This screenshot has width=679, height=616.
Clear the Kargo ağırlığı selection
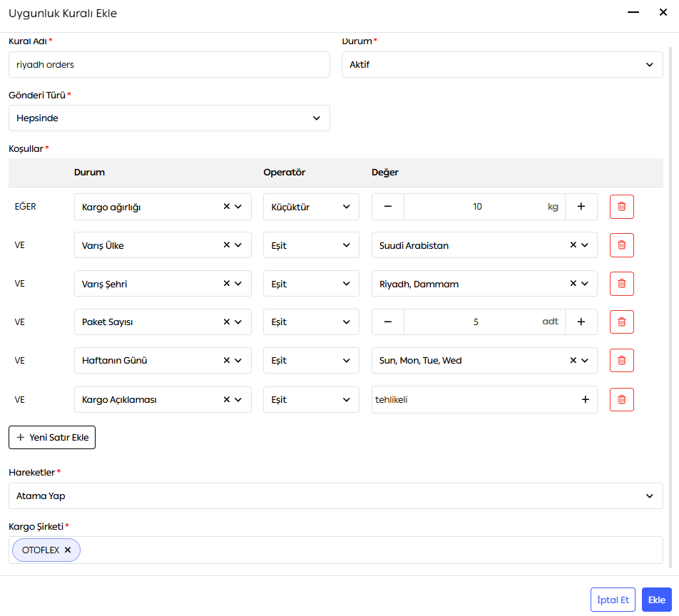pyautogui.click(x=227, y=207)
